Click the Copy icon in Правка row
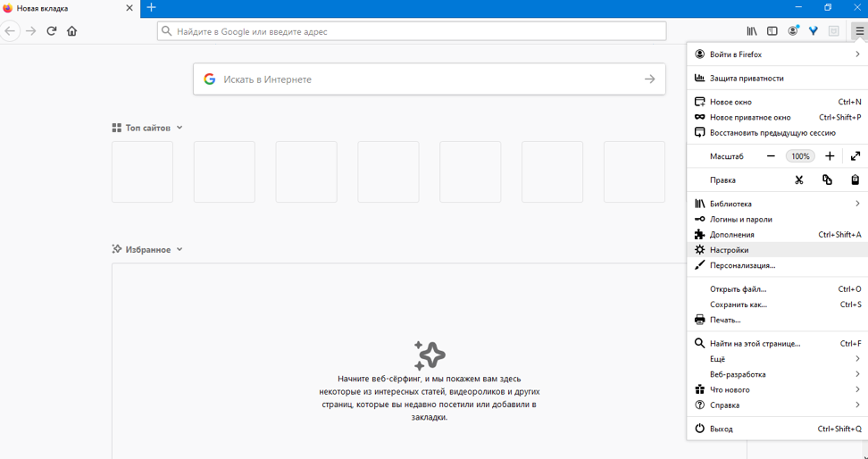This screenshot has width=868, height=459. pyautogui.click(x=827, y=180)
